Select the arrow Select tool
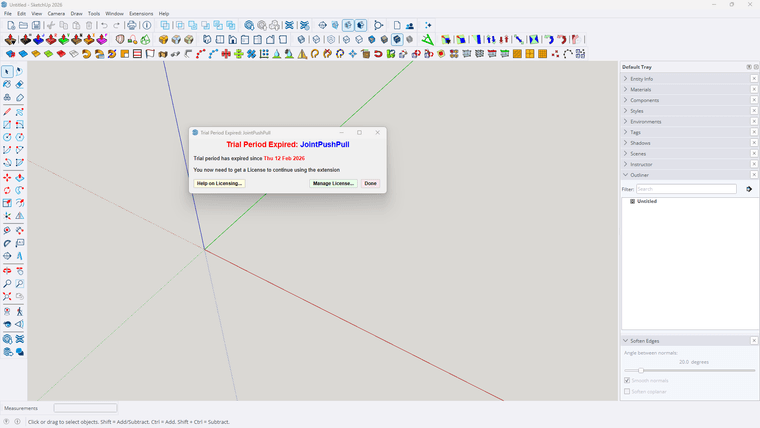The width and height of the screenshot is (760, 428). [x=7, y=72]
